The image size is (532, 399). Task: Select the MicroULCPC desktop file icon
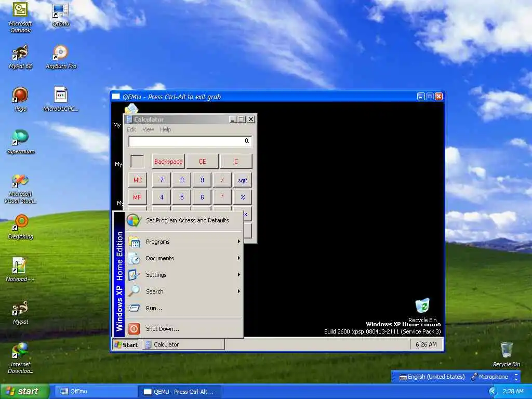pos(61,99)
